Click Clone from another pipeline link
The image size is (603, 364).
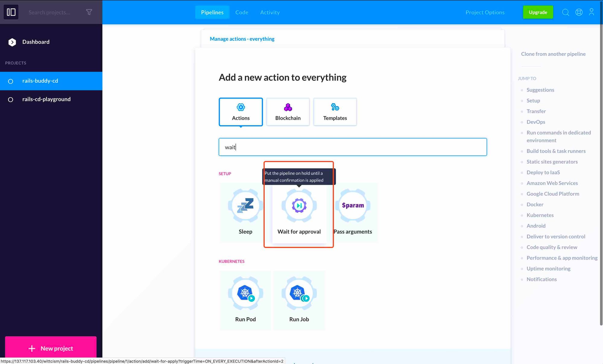[x=553, y=54]
